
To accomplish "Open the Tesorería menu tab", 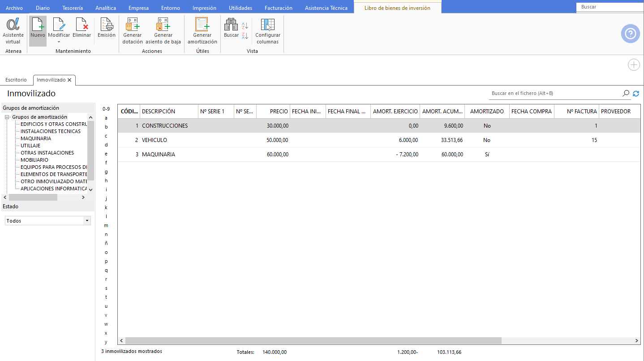I will (73, 8).
